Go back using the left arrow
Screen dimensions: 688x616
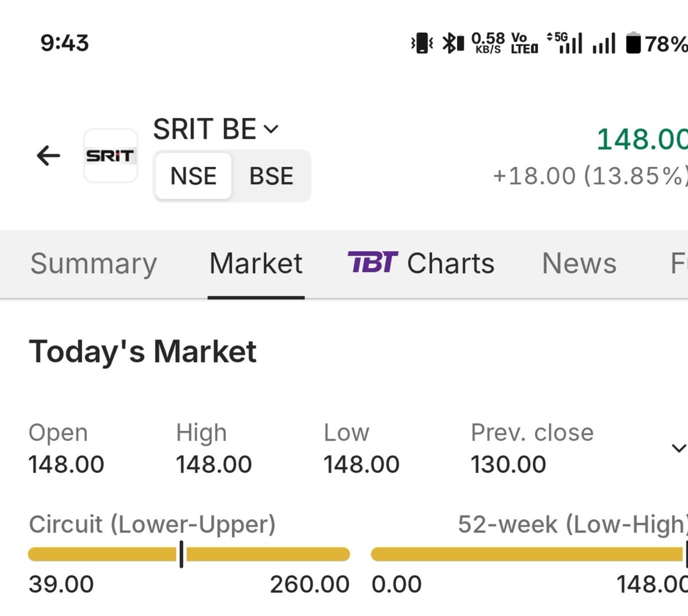(x=48, y=155)
